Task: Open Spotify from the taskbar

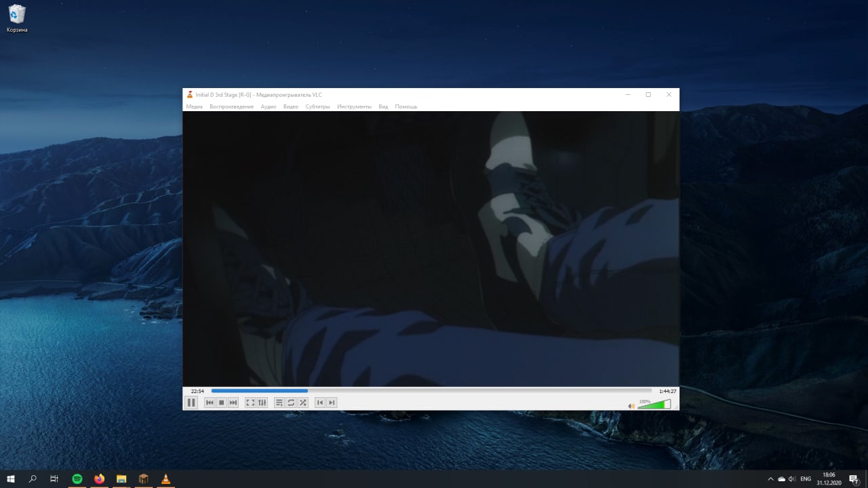Action: tap(77, 479)
